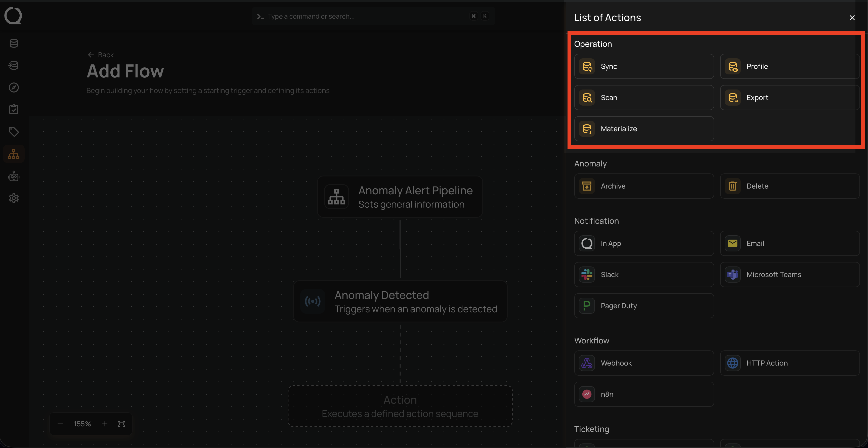Add the Materialize operation action
Image resolution: width=868 pixels, height=448 pixels.
click(644, 129)
